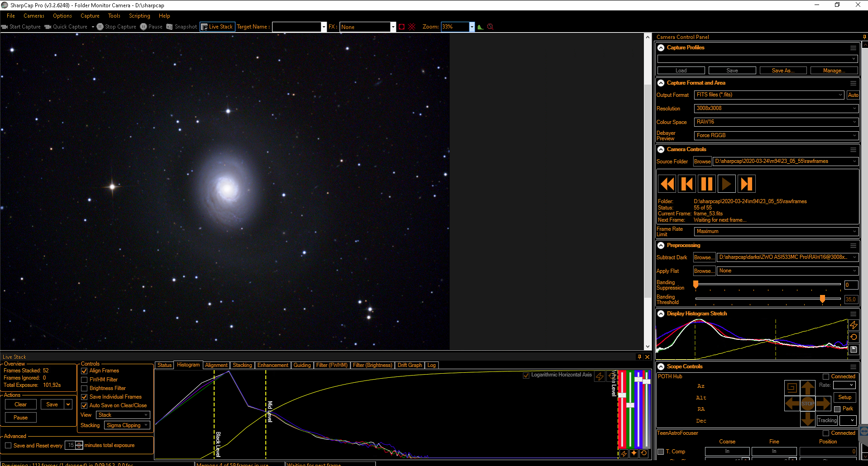The width and height of the screenshot is (868, 466).
Task: Open the Scripting menu
Action: coord(139,16)
